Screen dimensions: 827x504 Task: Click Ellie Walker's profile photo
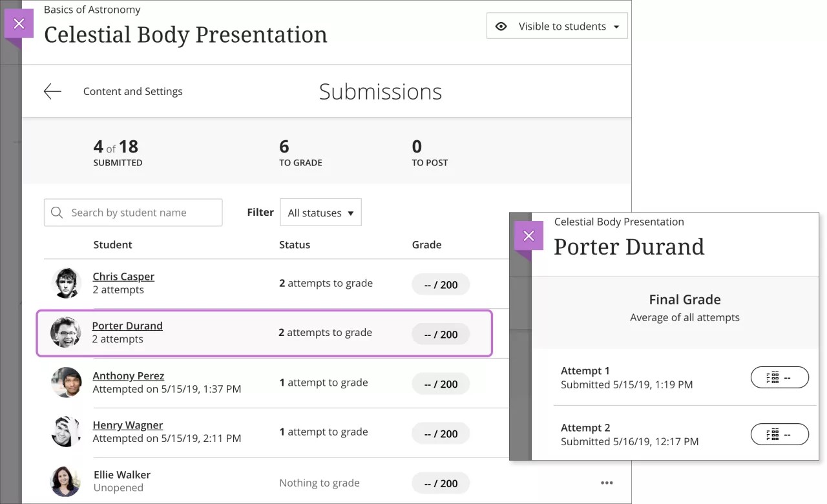(66, 481)
